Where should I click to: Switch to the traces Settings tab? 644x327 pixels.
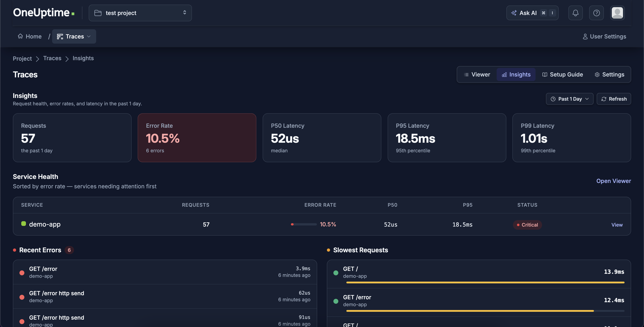click(609, 74)
